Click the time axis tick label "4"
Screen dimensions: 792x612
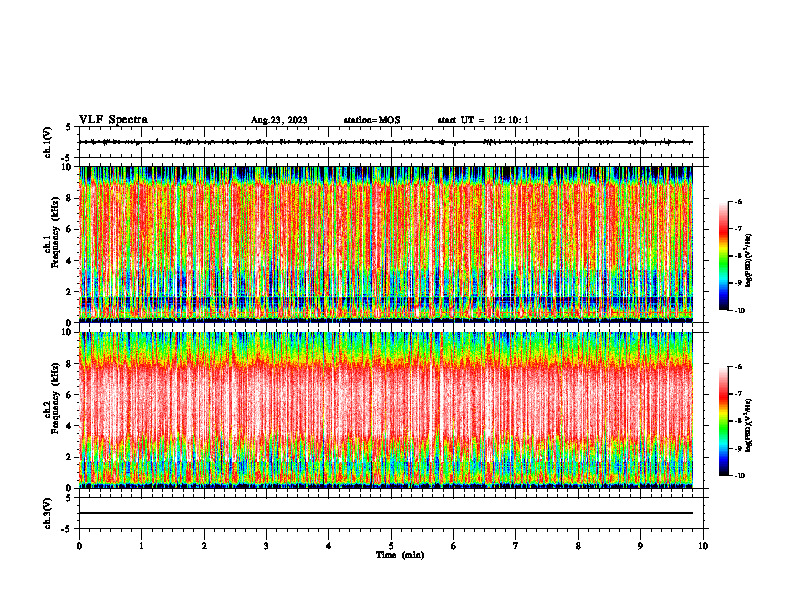coord(328,546)
